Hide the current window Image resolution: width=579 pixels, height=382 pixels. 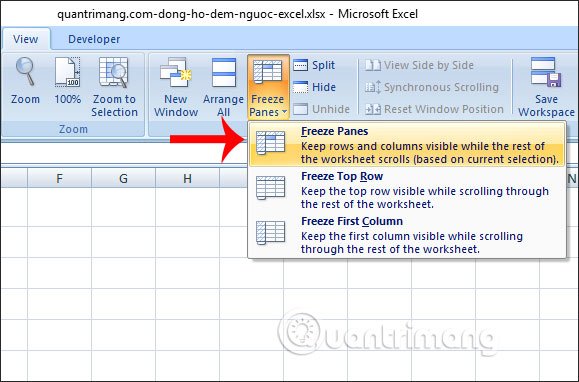(314, 87)
